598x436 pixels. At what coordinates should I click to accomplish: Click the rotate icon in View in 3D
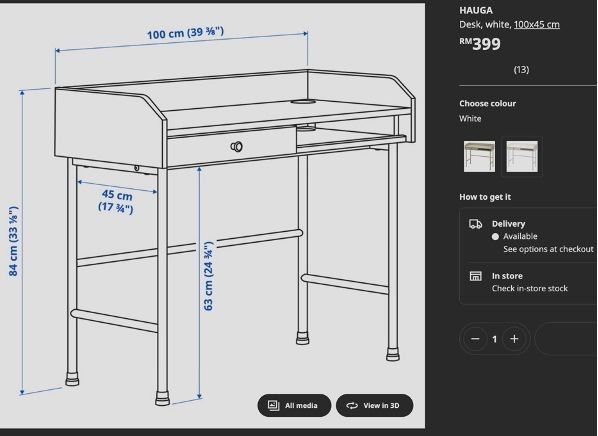tap(352, 405)
